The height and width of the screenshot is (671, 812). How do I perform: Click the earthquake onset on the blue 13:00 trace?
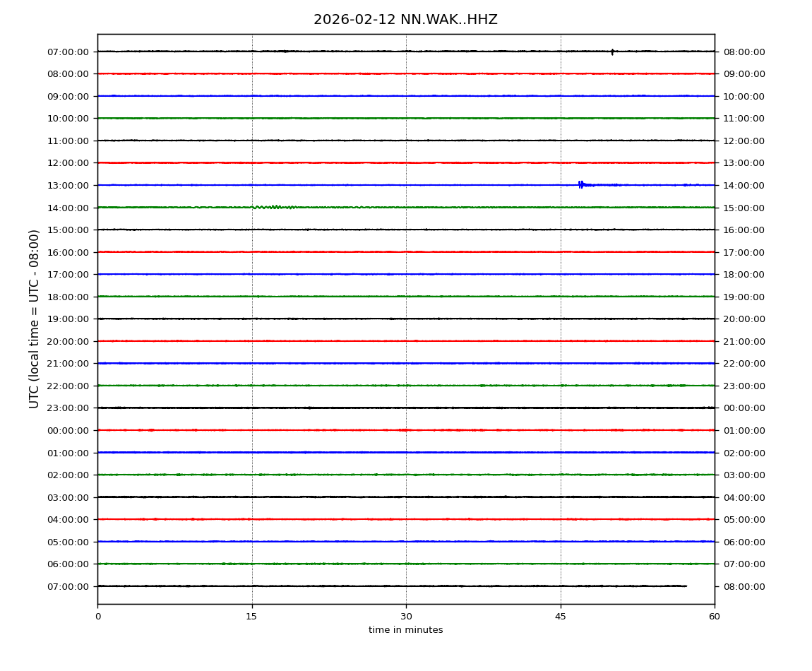580,184
